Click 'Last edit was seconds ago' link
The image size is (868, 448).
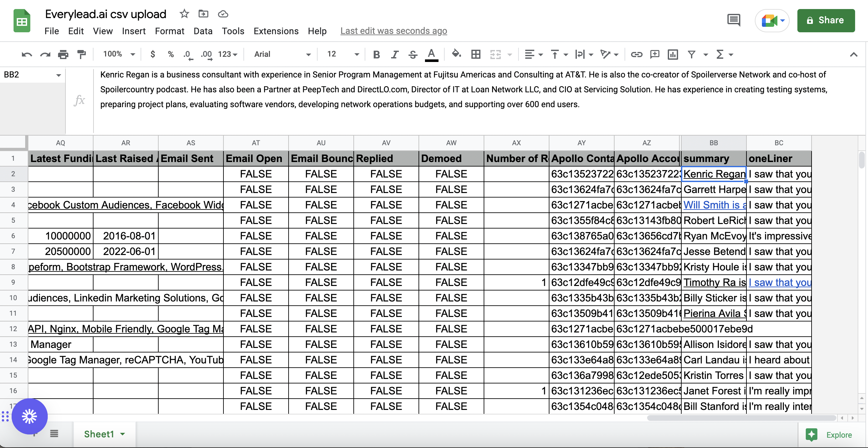pyautogui.click(x=394, y=31)
